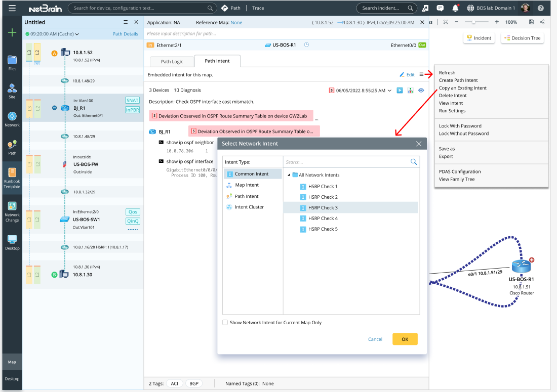The width and height of the screenshot is (557, 392).
Task: Click the save map icon
Action: tap(531, 22)
